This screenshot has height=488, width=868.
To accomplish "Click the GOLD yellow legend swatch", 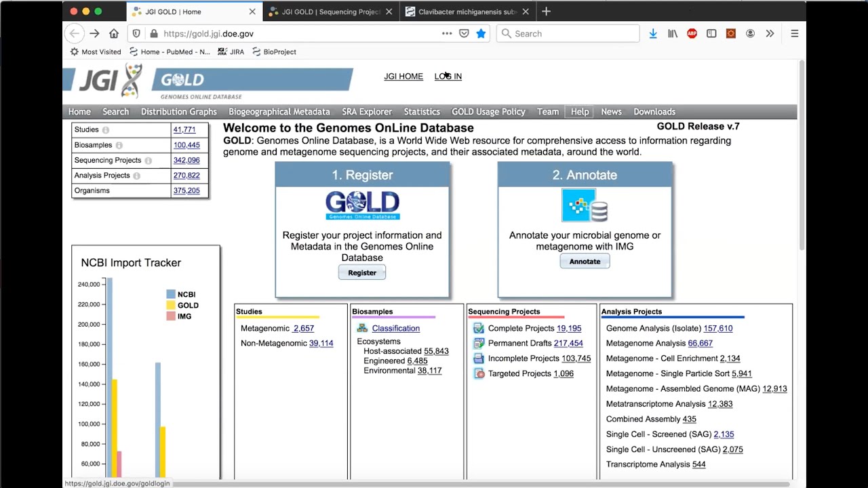I will 171,305.
